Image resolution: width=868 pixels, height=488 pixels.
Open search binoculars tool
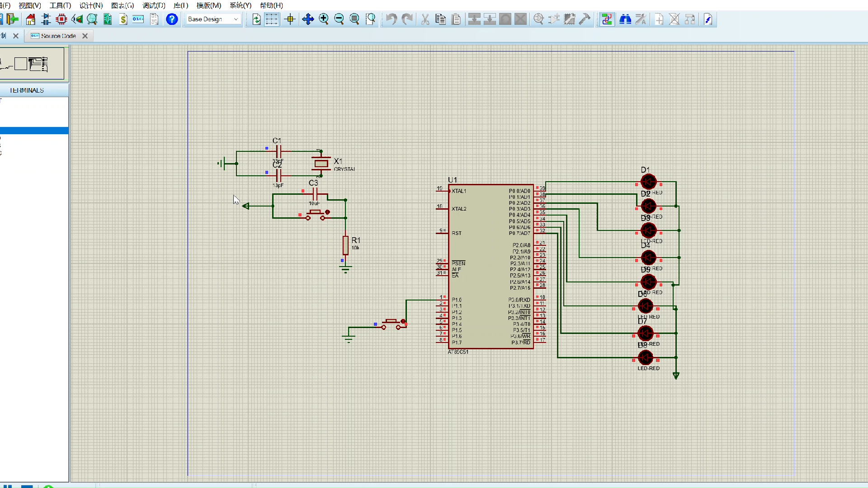[x=625, y=19]
